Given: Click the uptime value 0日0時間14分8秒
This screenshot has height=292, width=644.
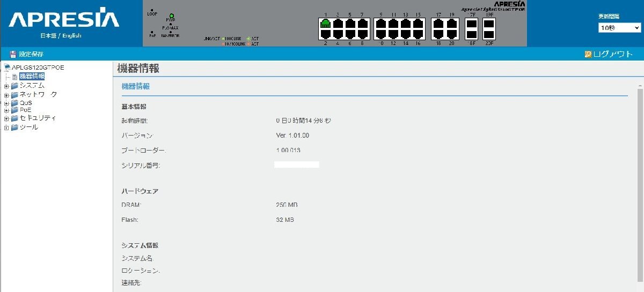Looking at the screenshot, I should pyautogui.click(x=303, y=121).
